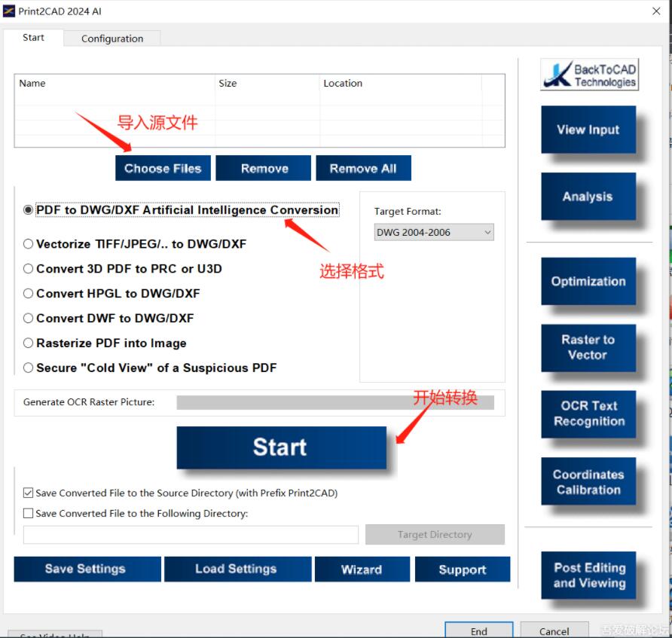Enable Save Converted File to Following Directory

click(x=29, y=514)
